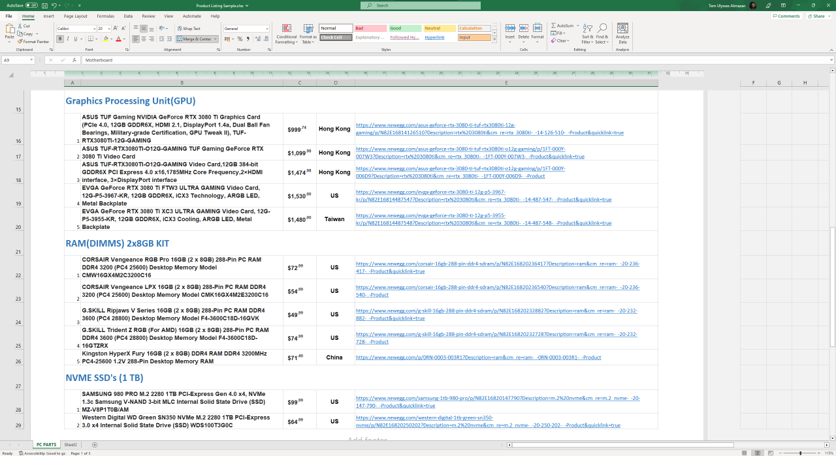Open the General number format dropdown
The height and width of the screenshot is (456, 836).
(x=267, y=28)
